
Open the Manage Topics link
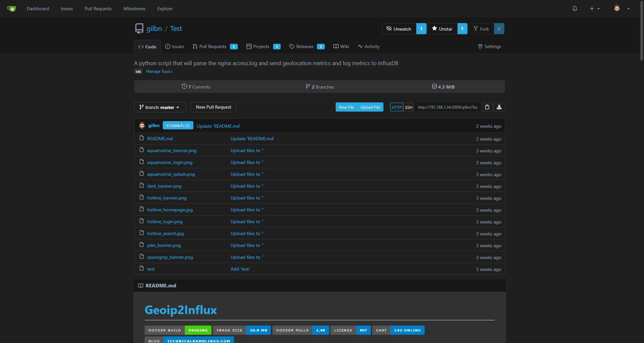pos(159,71)
